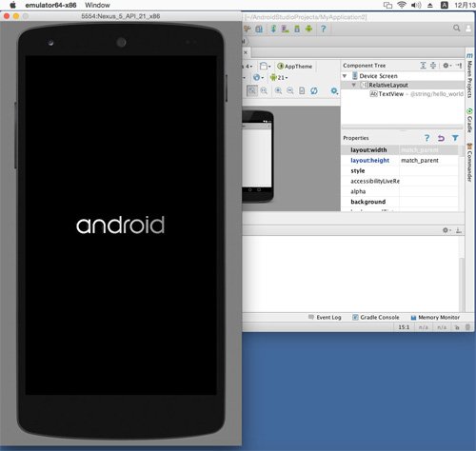Restore default property value arrow
Image resolution: width=476 pixels, height=451 pixels.
point(441,138)
